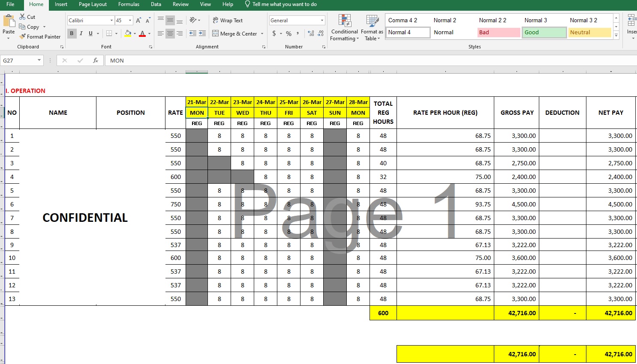Open the text Orientation tool
637x364 pixels.
point(193,20)
